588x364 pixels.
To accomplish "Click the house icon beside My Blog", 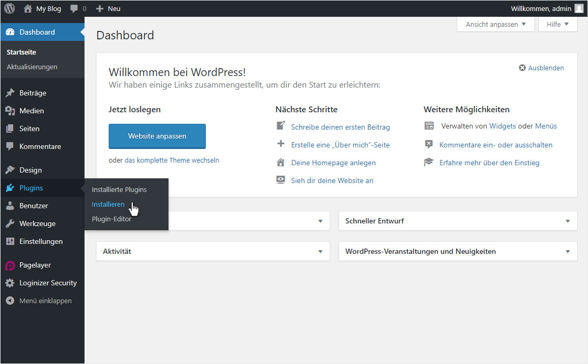I will click(x=28, y=8).
